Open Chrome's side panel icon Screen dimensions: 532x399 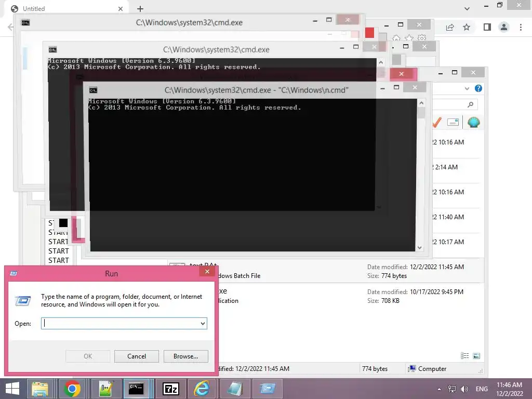click(487, 27)
